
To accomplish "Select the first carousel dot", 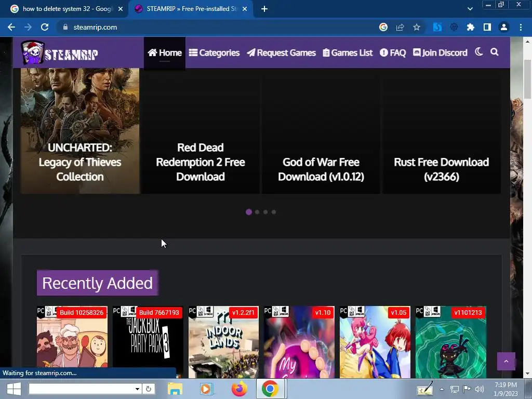I will 249,212.
